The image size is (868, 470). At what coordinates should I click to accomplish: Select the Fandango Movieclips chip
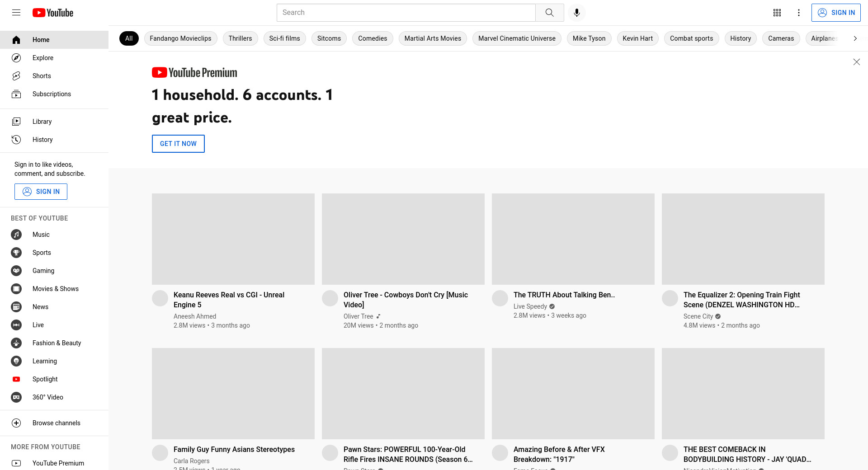point(180,38)
